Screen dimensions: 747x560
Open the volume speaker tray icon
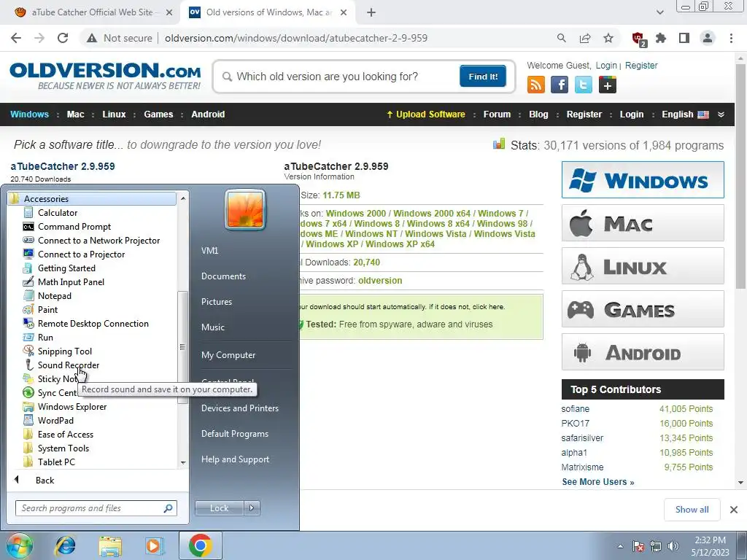(x=673, y=546)
